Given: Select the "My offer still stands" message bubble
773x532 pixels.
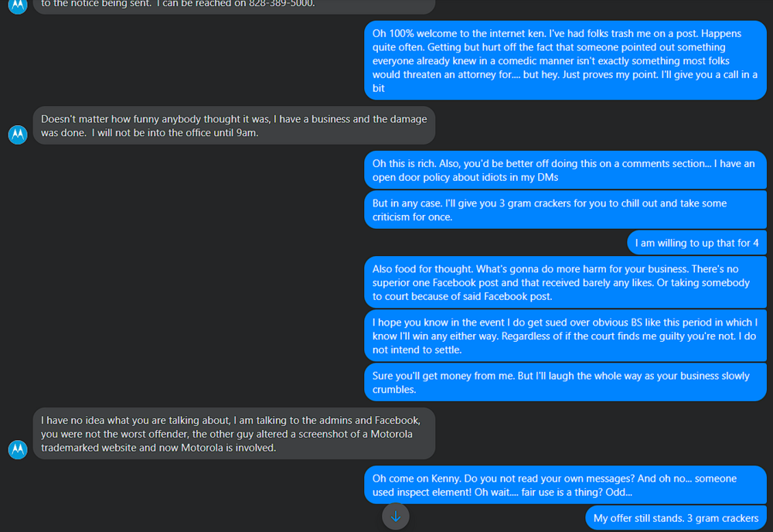Looking at the screenshot, I should [x=676, y=518].
